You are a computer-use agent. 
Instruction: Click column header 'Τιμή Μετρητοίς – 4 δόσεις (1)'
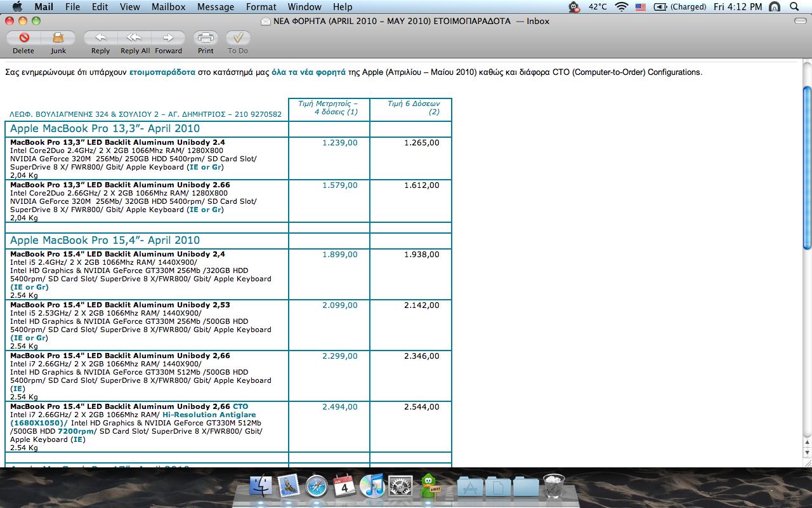(329, 107)
